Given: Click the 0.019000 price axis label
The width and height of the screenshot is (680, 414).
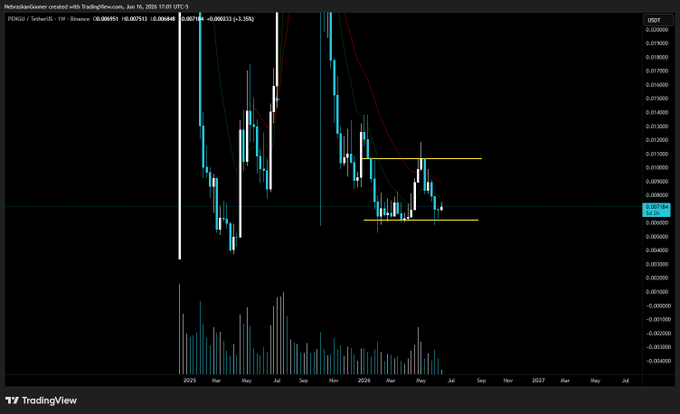Looking at the screenshot, I should click(657, 43).
